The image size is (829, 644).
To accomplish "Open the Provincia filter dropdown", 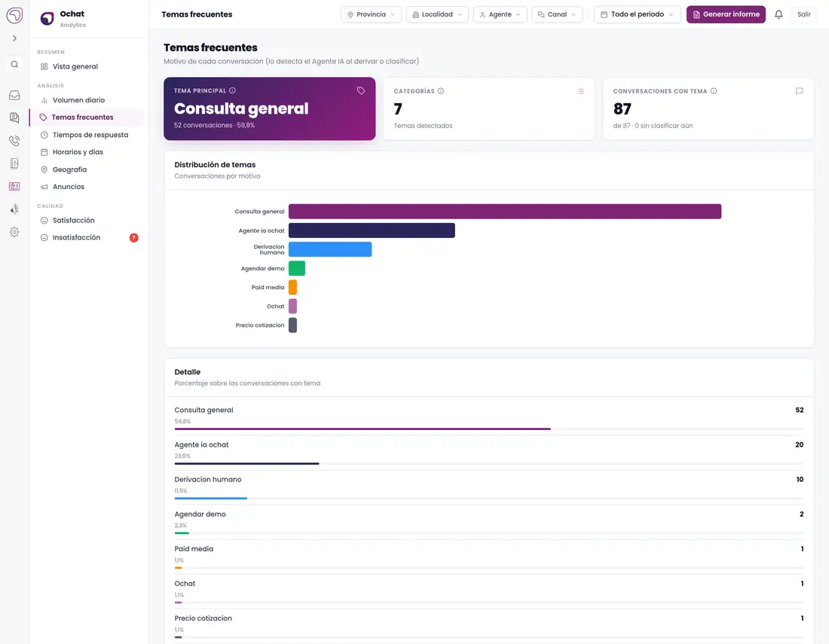I will click(371, 15).
